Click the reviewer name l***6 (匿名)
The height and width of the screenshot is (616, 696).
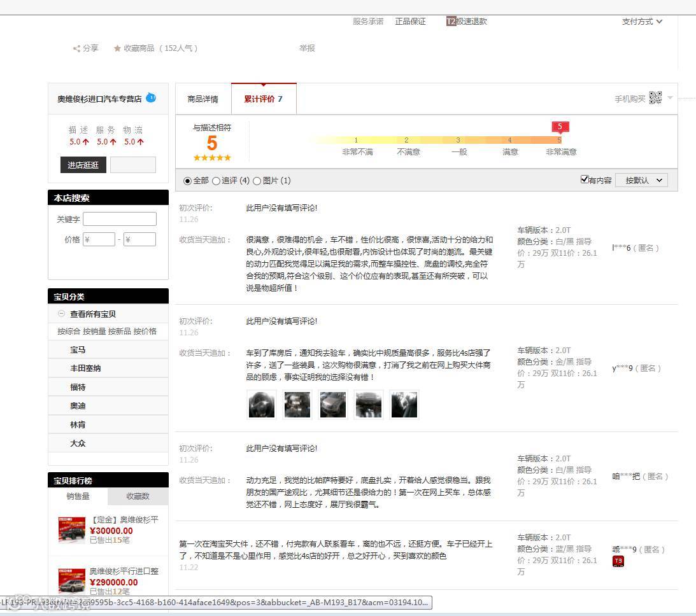coord(636,248)
